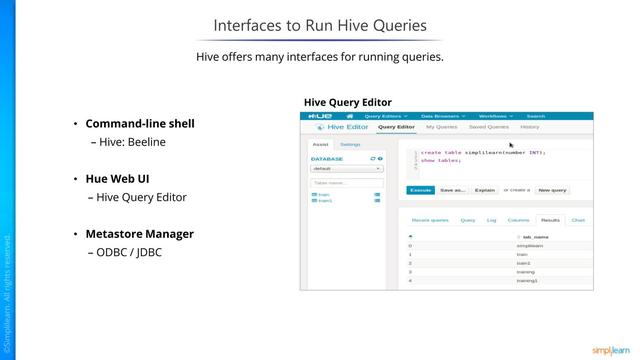Screen dimensions: 640x360
Task: Click inside the query editor text area
Action: pos(506,163)
